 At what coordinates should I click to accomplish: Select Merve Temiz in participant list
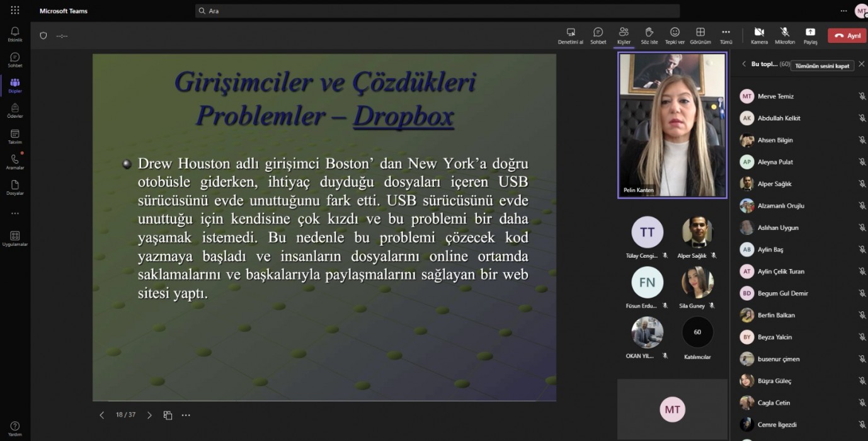pyautogui.click(x=799, y=96)
